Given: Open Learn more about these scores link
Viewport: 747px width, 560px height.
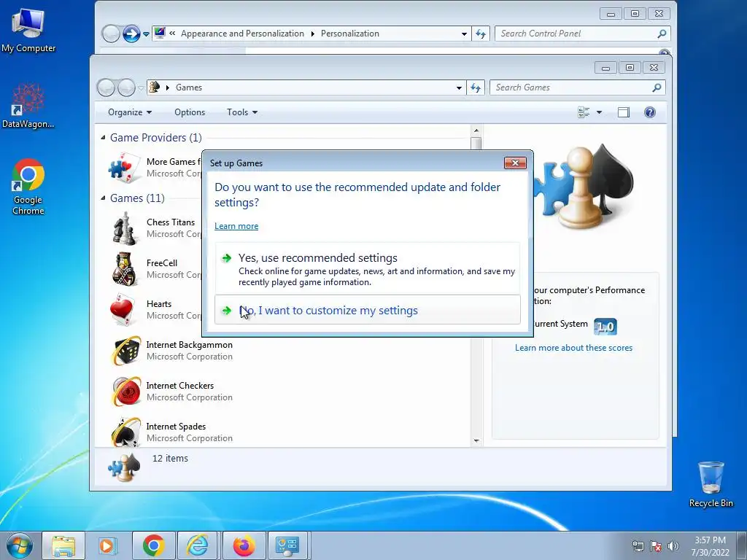Looking at the screenshot, I should point(573,348).
